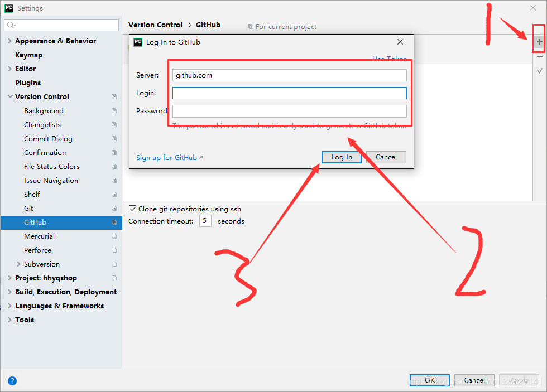
Task: Click the set default checkmark icon
Action: [x=540, y=71]
